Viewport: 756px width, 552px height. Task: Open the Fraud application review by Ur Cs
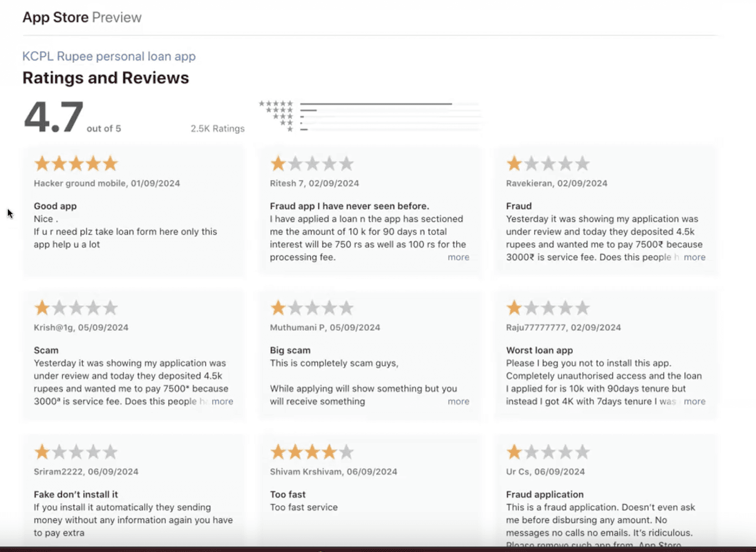tap(606, 491)
